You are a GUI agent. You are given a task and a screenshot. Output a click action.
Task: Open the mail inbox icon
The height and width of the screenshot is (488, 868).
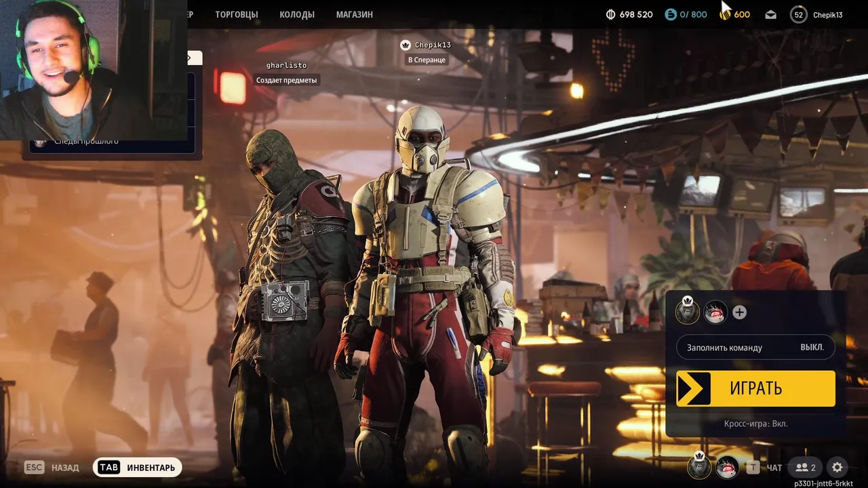coord(771,14)
